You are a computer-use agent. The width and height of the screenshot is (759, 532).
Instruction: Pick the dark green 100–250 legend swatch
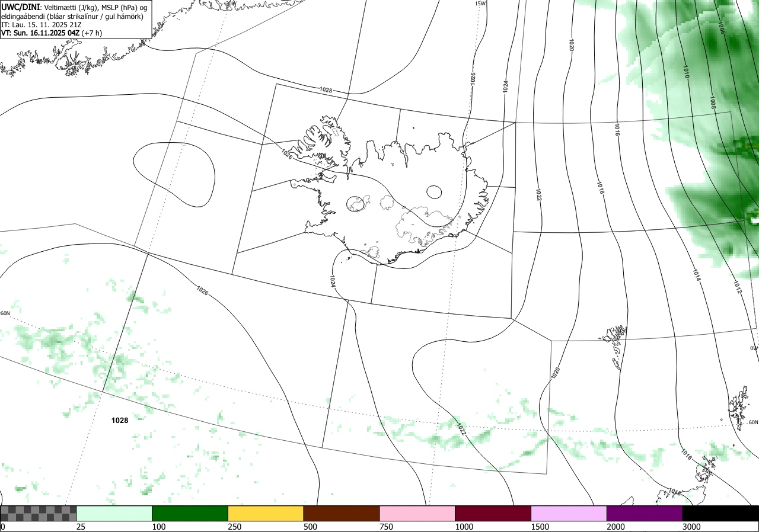click(190, 513)
